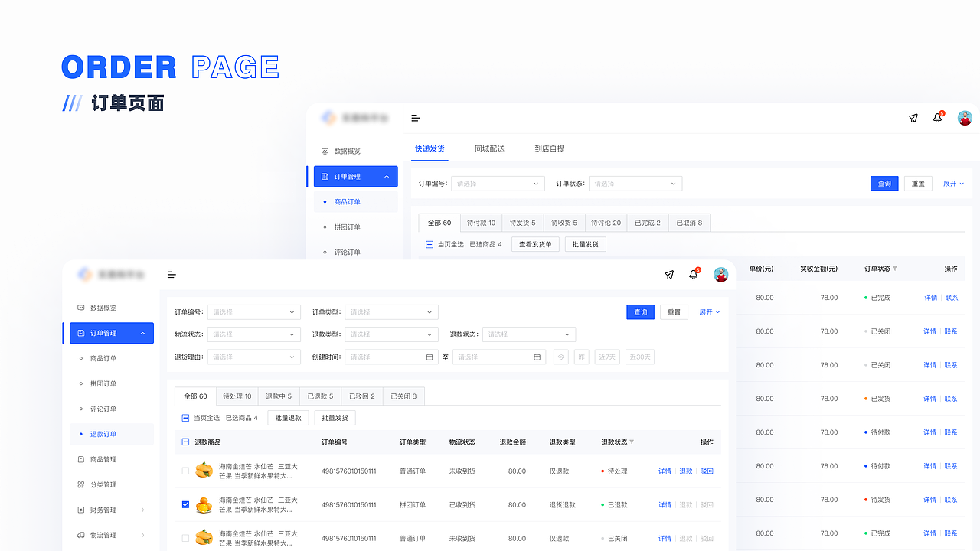Expand the 财务管理 submenu
Screen dimensions: 980x551
coord(105,509)
